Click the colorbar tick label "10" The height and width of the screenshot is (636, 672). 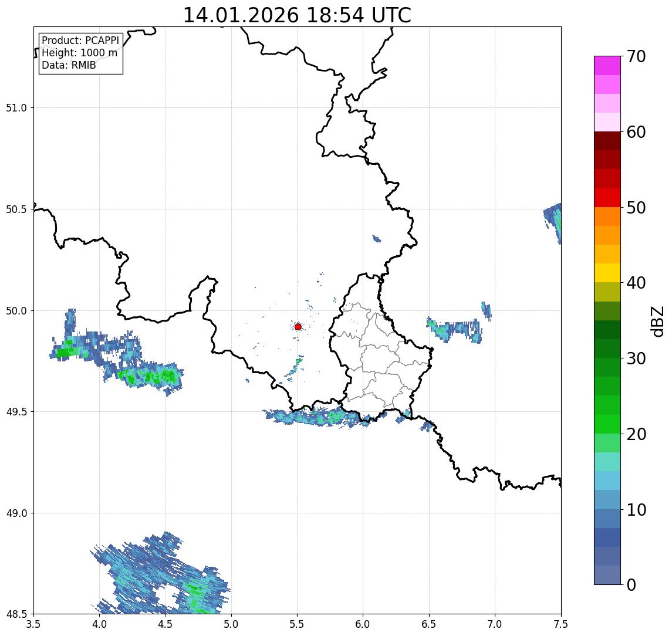coord(636,510)
